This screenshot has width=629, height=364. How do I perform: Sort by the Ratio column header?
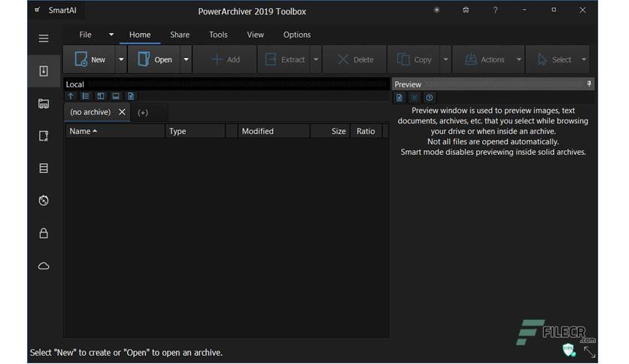tap(366, 131)
